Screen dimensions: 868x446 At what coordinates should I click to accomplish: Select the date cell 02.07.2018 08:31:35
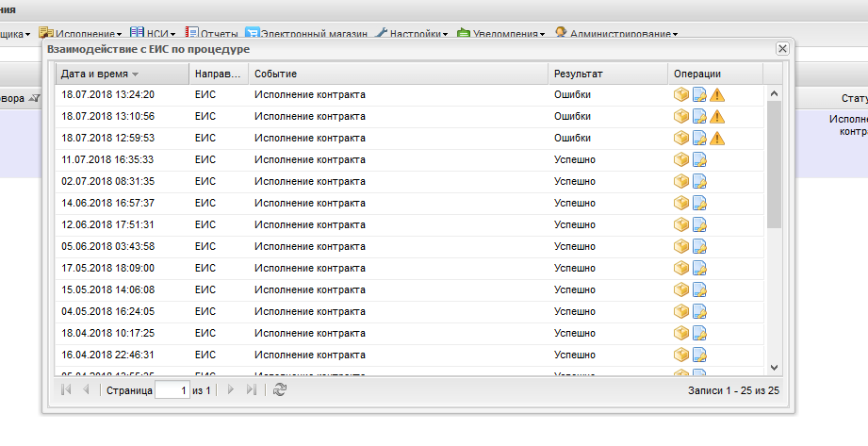coord(108,181)
